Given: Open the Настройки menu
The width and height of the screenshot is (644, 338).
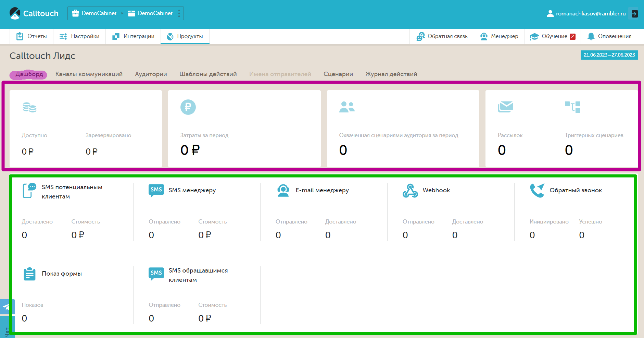Looking at the screenshot, I should coord(79,36).
